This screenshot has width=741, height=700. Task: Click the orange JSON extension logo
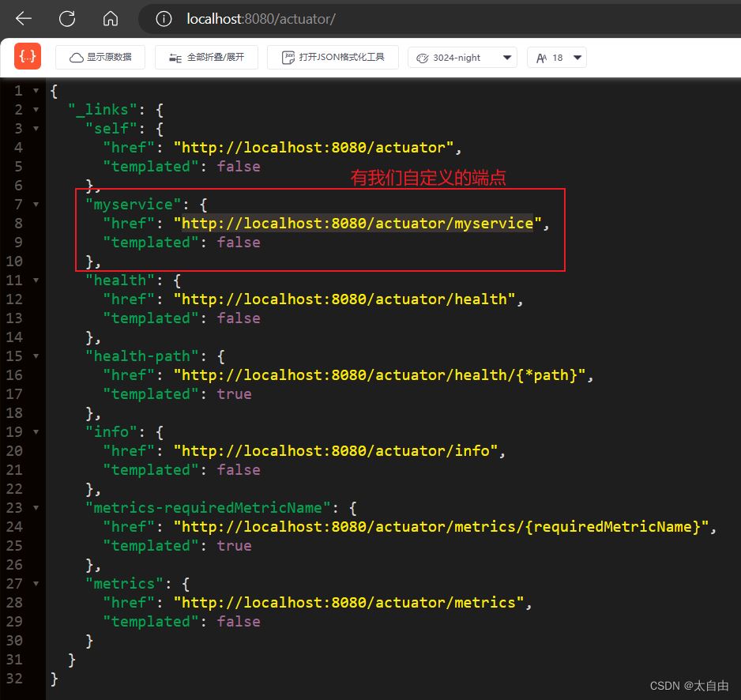point(28,57)
